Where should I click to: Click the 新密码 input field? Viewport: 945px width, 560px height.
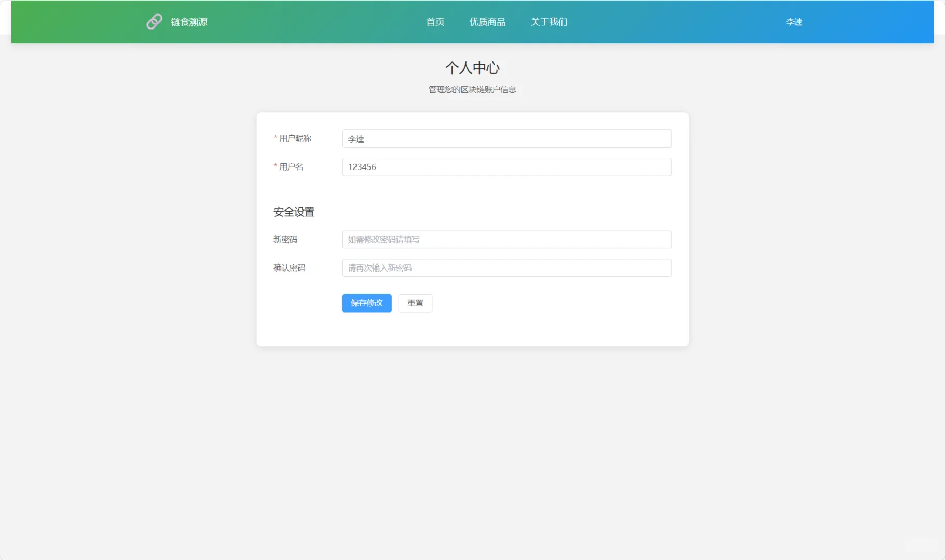coord(506,240)
